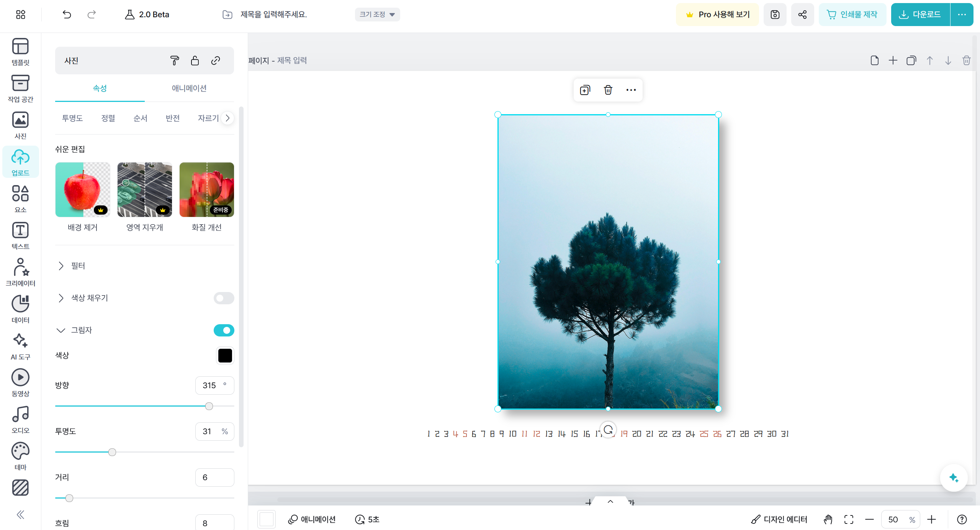Select the 투명도 property tab
The image size is (980, 530).
pos(72,118)
